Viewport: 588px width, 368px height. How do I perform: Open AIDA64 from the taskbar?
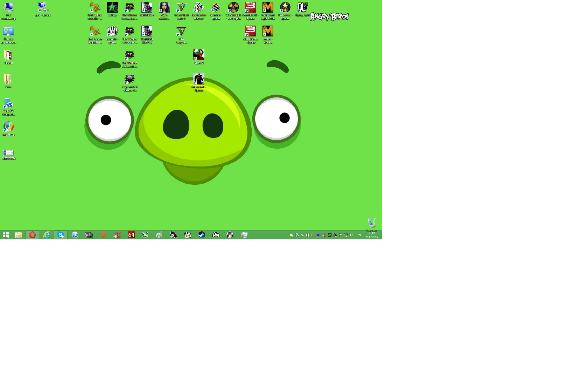click(x=131, y=235)
